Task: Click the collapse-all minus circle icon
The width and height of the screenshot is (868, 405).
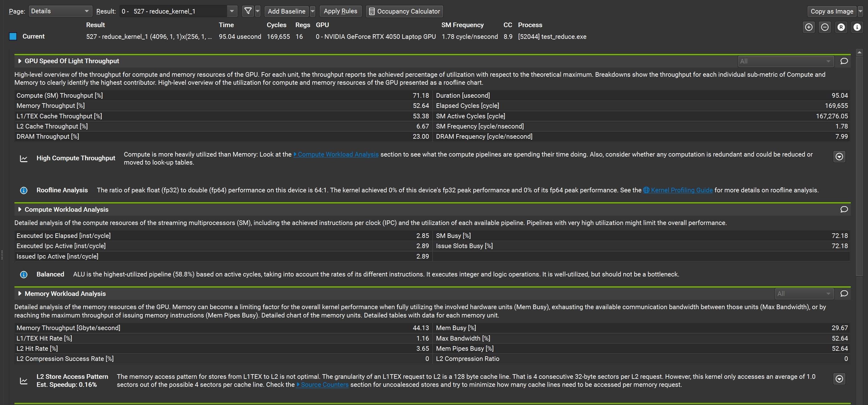Action: point(825,27)
